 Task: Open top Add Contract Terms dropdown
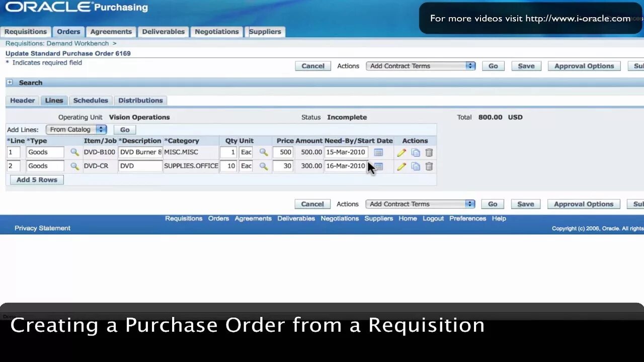click(x=421, y=66)
